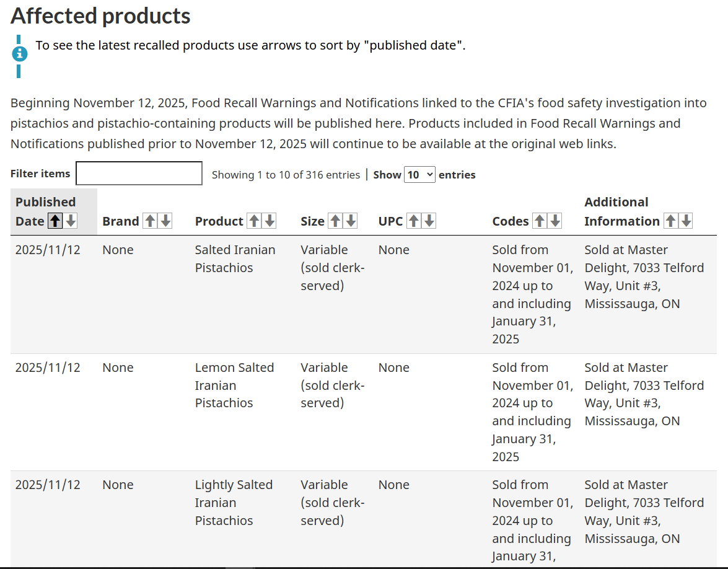Sort Brand column descending arrow
728x569 pixels.
click(166, 221)
